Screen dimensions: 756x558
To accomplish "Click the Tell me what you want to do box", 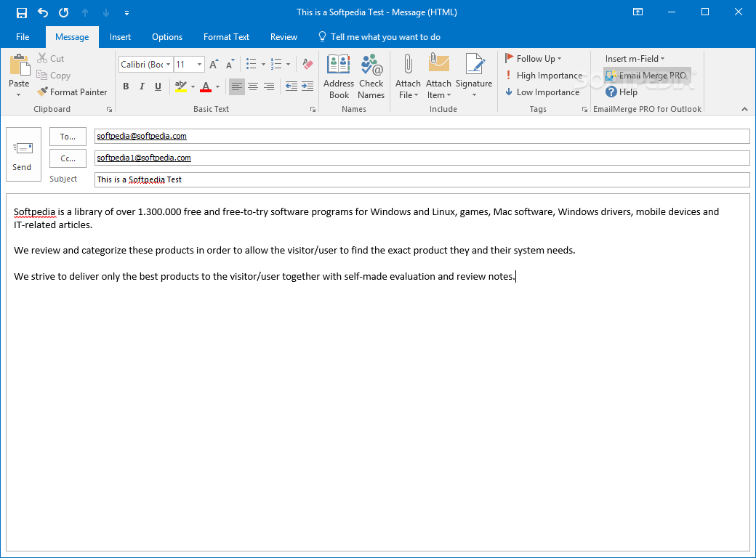I will 380,37.
